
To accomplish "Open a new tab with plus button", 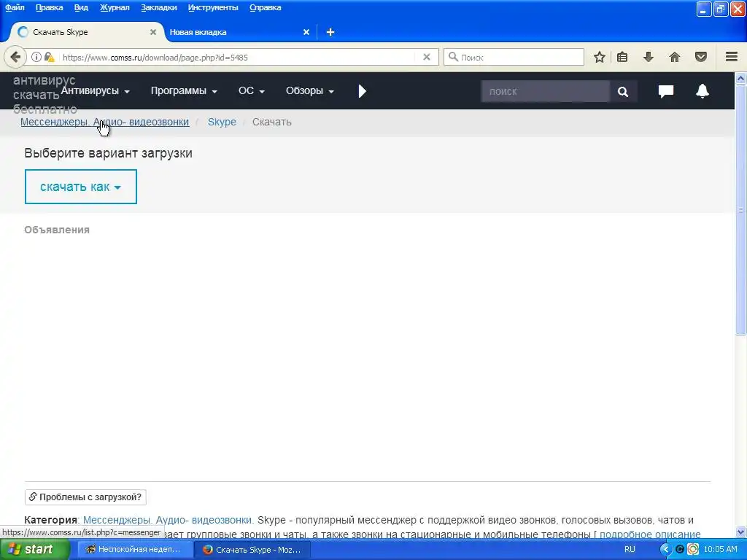I will (330, 32).
